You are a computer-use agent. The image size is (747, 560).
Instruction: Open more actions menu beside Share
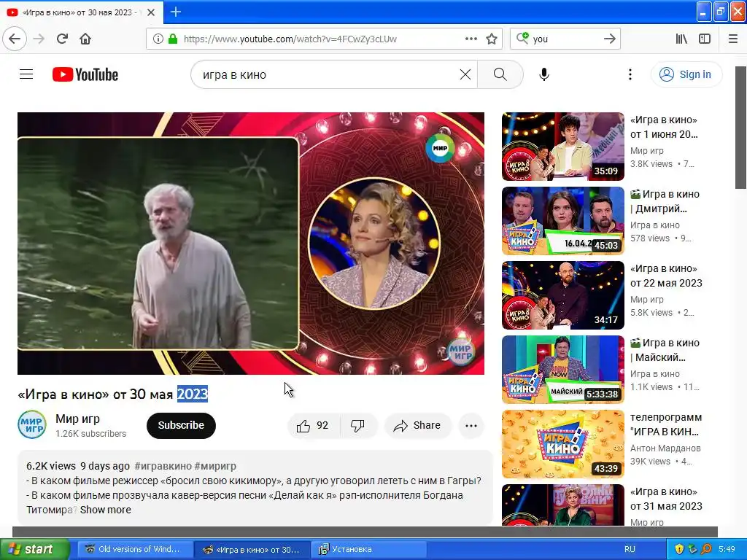(471, 425)
